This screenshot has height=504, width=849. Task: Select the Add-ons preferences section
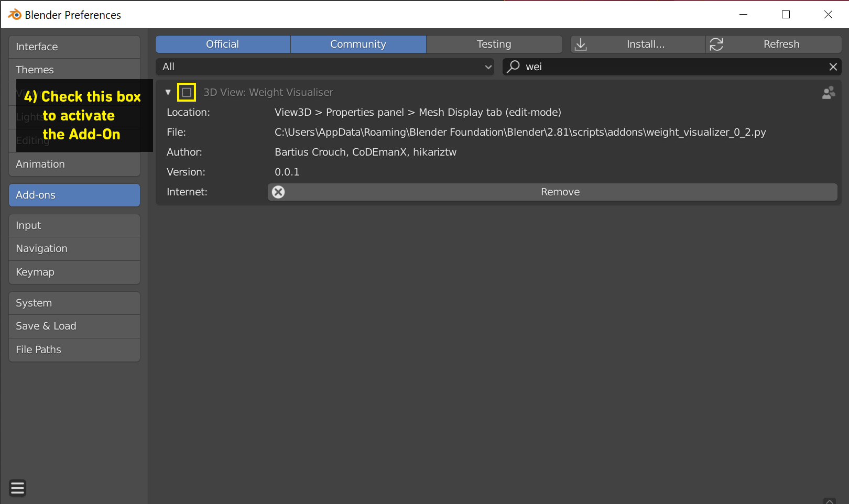point(74,195)
